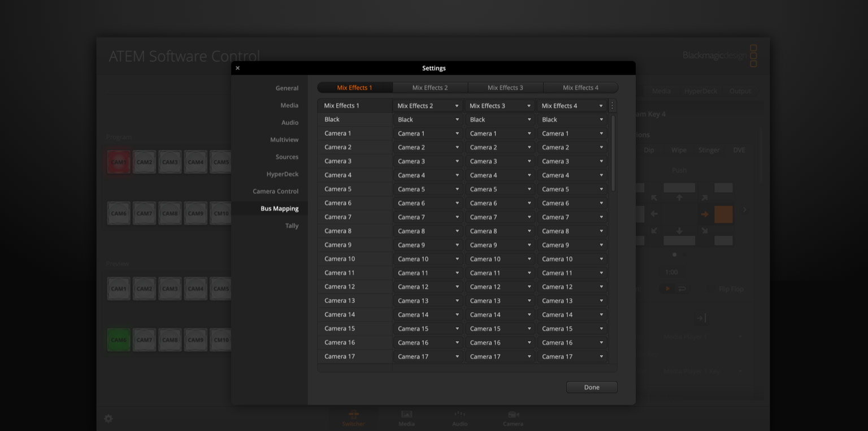Open Sources settings section
The width and height of the screenshot is (868, 431).
287,157
